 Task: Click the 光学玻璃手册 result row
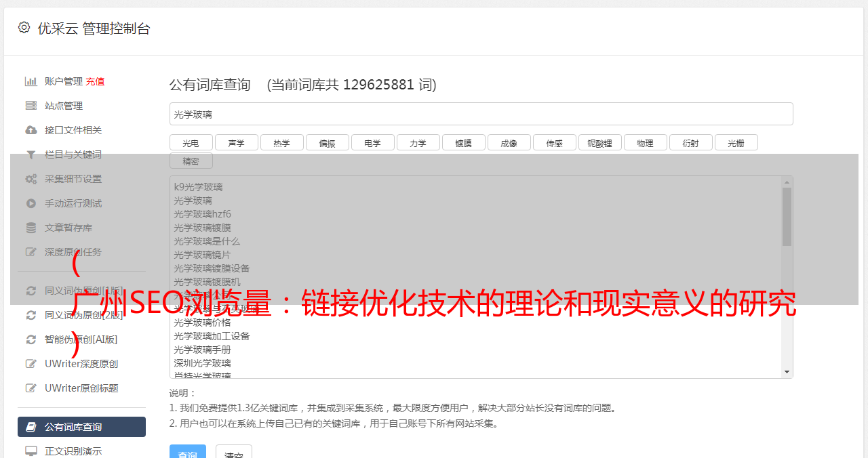point(202,350)
